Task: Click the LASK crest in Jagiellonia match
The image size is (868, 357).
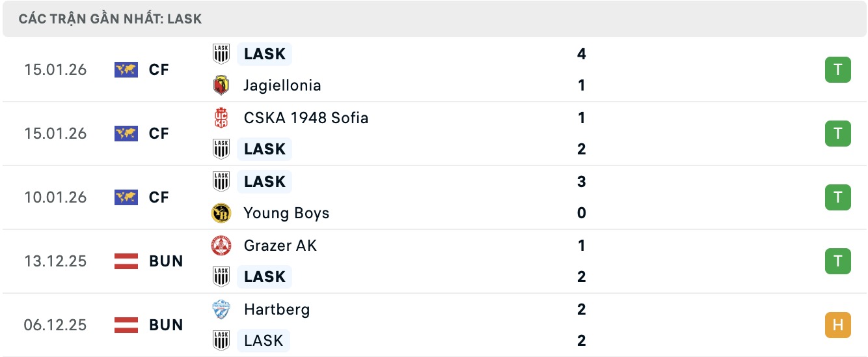Action: pyautogui.click(x=221, y=54)
